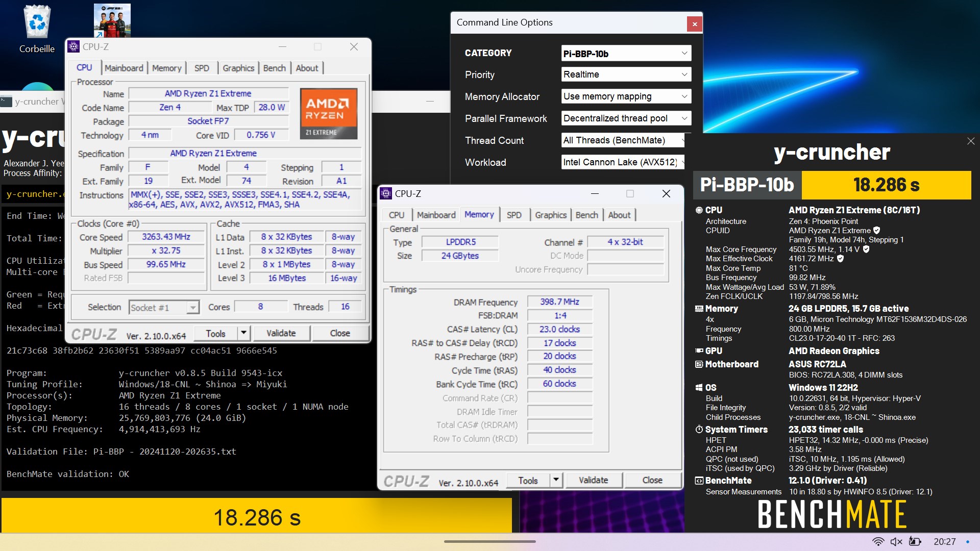Click the CPU-Z app icon in first window title

coord(73,47)
